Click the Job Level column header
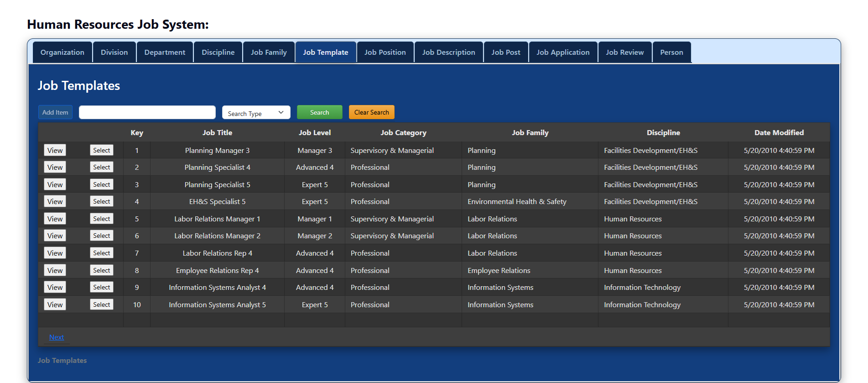 click(x=315, y=133)
